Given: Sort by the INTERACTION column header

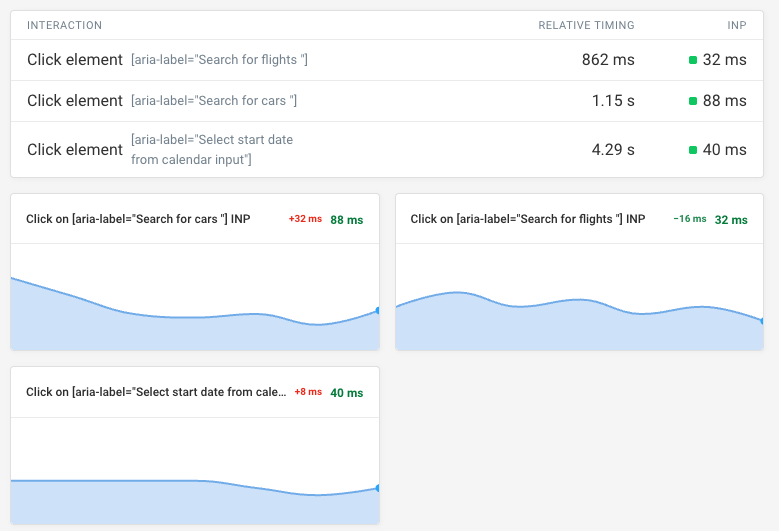Looking at the screenshot, I should [x=64, y=25].
